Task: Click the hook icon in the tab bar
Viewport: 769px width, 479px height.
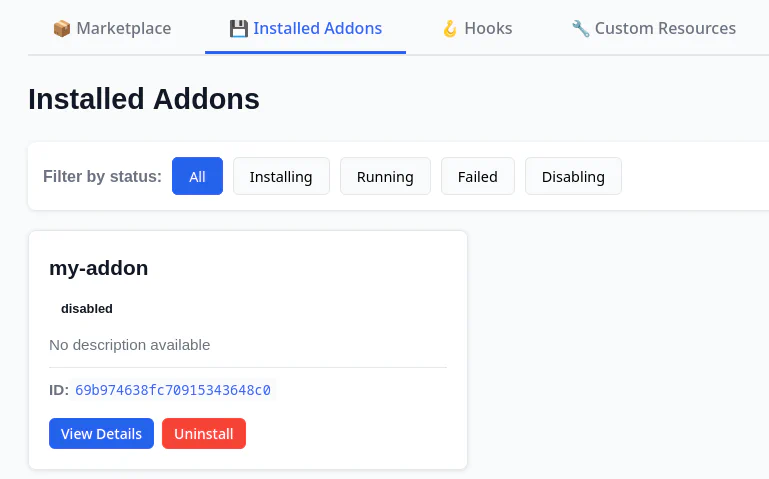Action: (450, 29)
